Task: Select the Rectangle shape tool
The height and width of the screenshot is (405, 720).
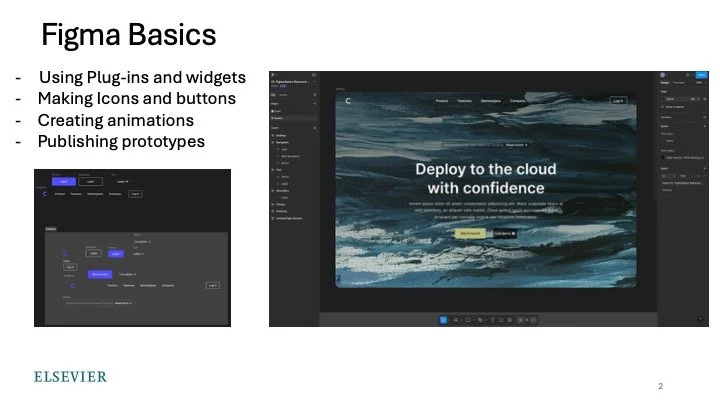Action: [x=468, y=320]
